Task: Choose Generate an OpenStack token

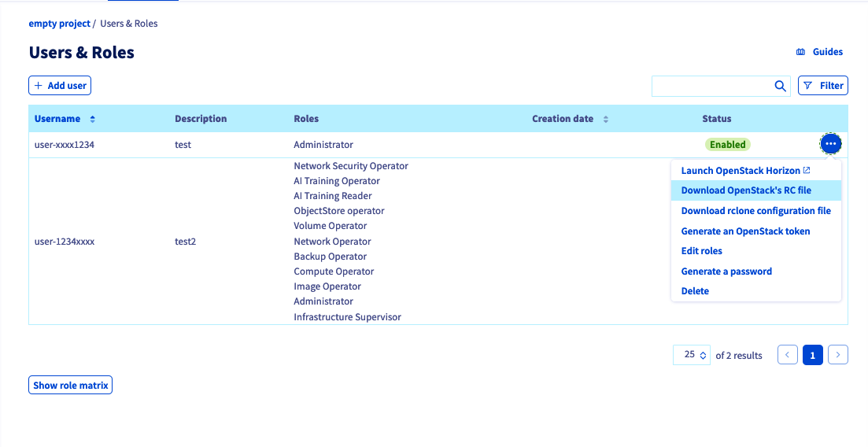Action: 744,231
